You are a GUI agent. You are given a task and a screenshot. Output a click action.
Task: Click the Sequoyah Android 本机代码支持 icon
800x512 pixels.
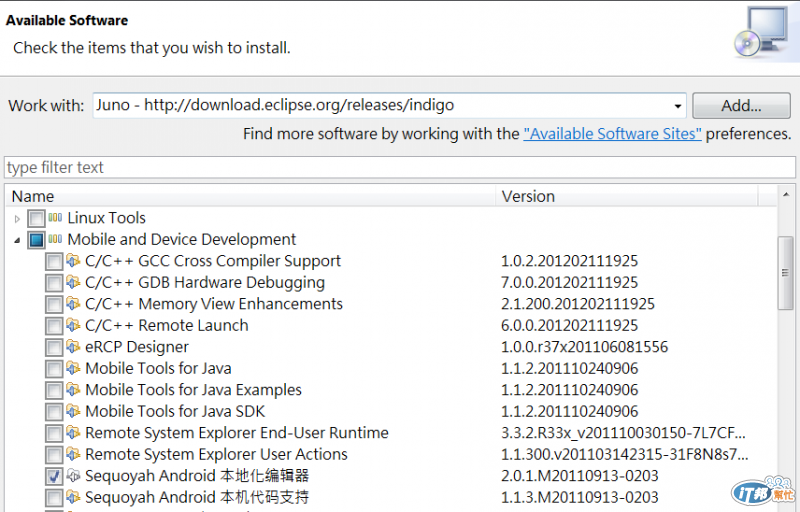pyautogui.click(x=73, y=498)
